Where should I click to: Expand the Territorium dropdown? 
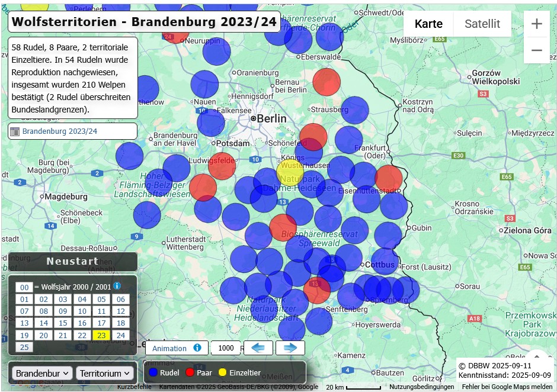click(x=105, y=373)
